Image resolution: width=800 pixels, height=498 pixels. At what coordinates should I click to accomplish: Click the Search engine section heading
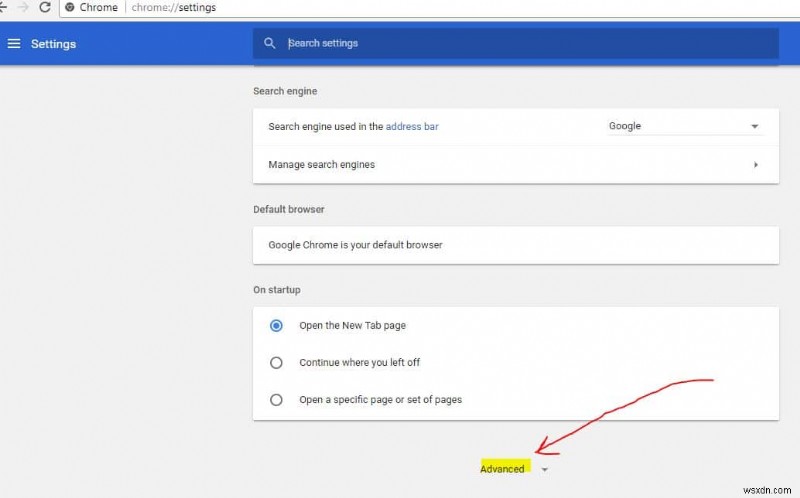click(285, 91)
